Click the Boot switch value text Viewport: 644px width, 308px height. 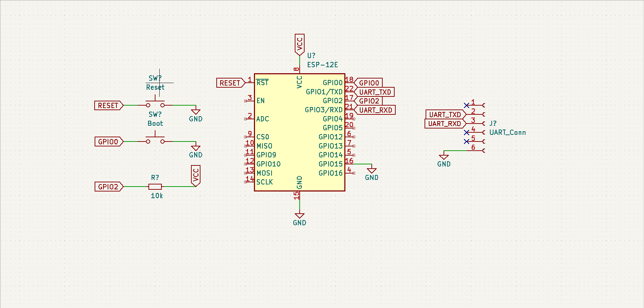155,124
